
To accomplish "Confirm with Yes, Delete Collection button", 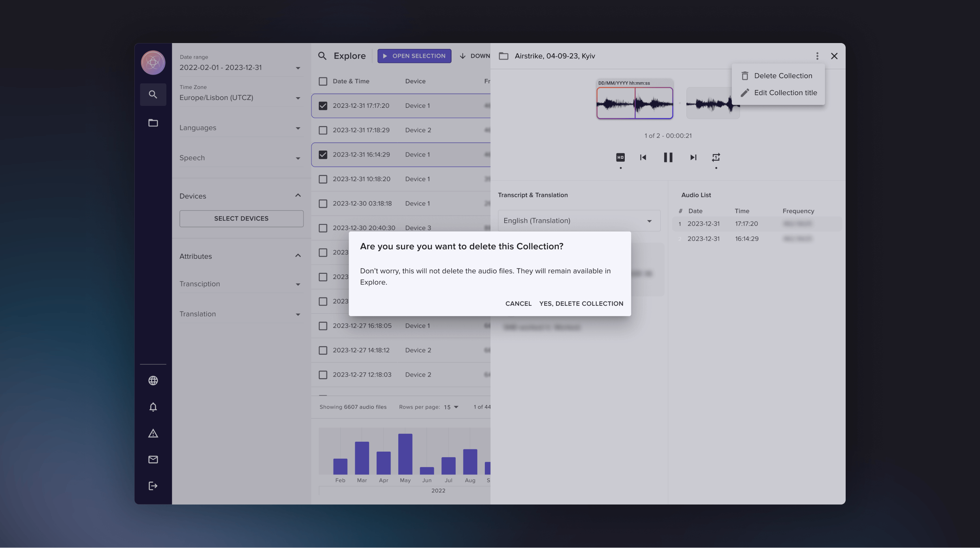I will (581, 303).
